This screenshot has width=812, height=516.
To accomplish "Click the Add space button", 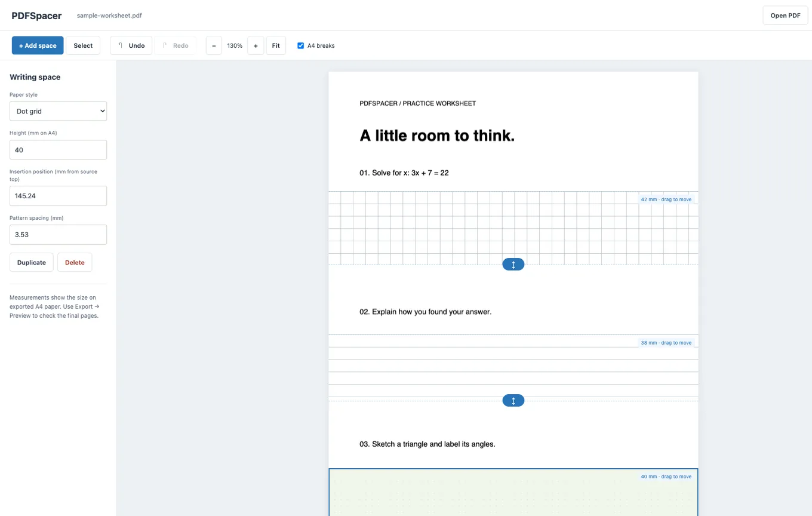I will (x=38, y=45).
